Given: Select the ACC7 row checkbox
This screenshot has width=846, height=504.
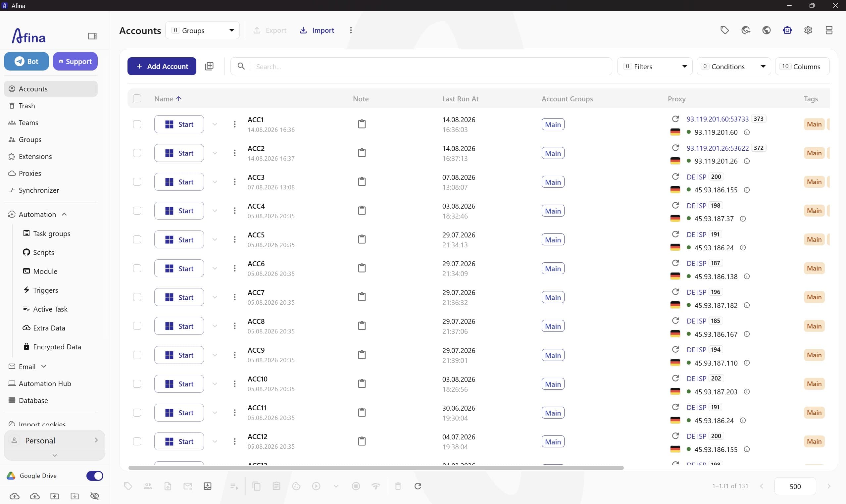Looking at the screenshot, I should [137, 297].
